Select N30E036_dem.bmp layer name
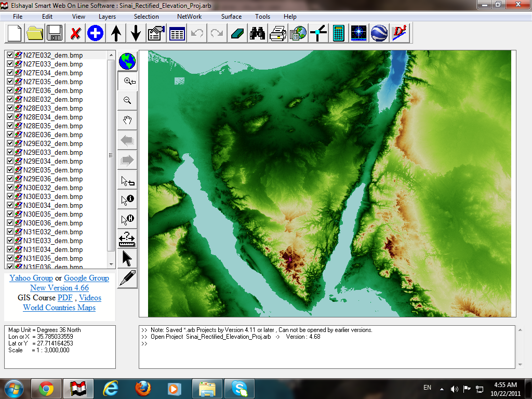The width and height of the screenshot is (532, 399). point(53,223)
